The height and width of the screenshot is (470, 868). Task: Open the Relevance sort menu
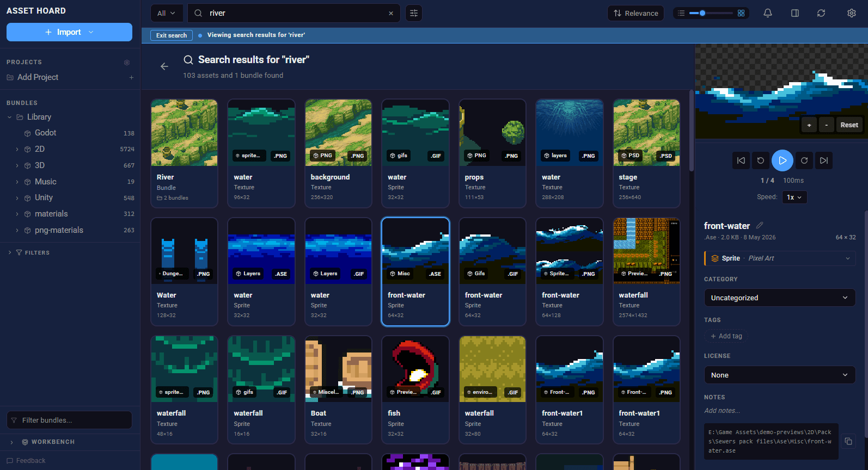tap(635, 13)
